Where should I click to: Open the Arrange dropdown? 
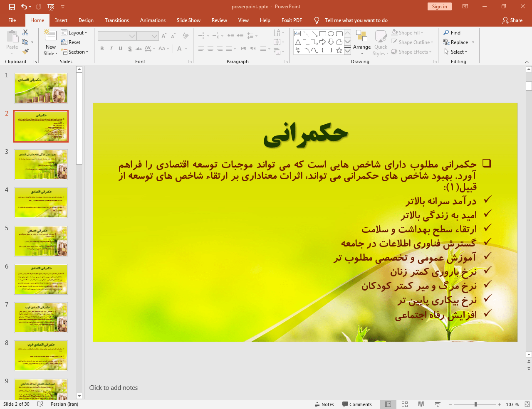362,43
